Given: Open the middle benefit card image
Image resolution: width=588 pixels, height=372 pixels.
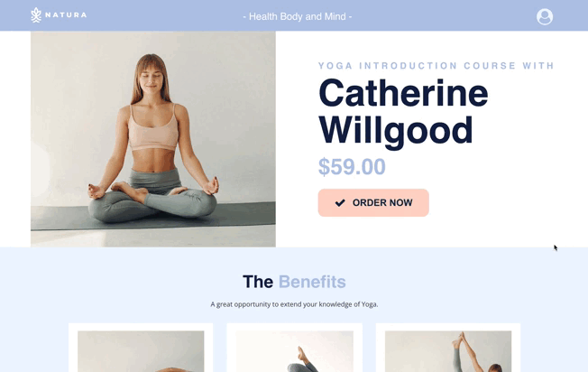Looking at the screenshot, I should (294, 351).
